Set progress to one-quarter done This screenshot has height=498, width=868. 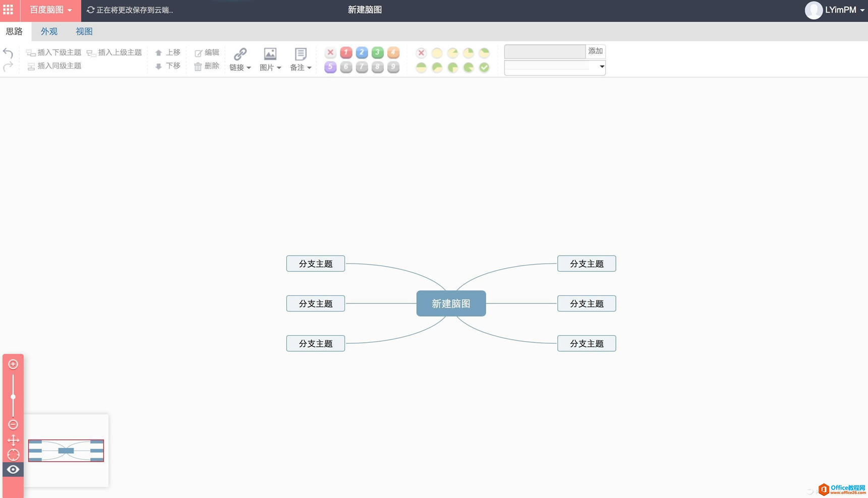coord(469,52)
